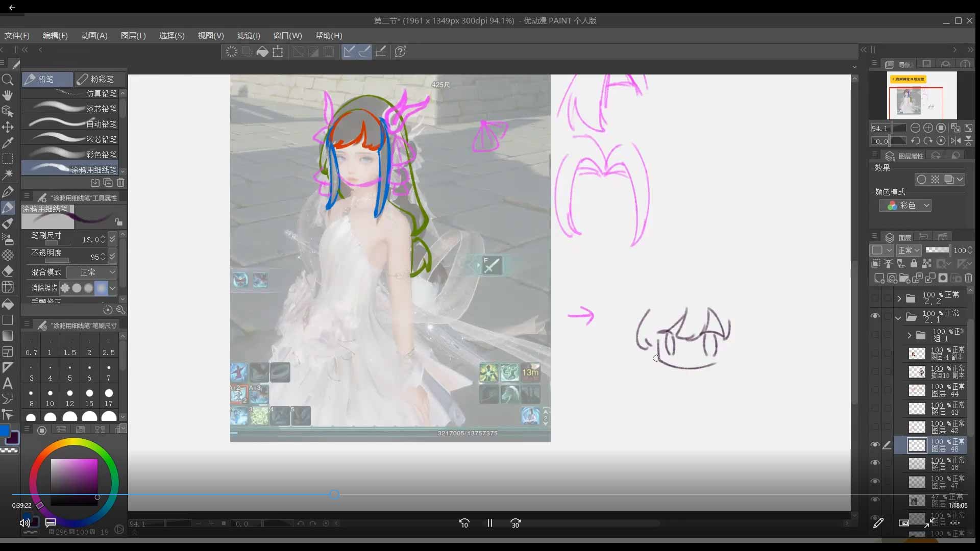Select the paint bucket fill tool
This screenshot has width=980, height=551.
click(8, 304)
